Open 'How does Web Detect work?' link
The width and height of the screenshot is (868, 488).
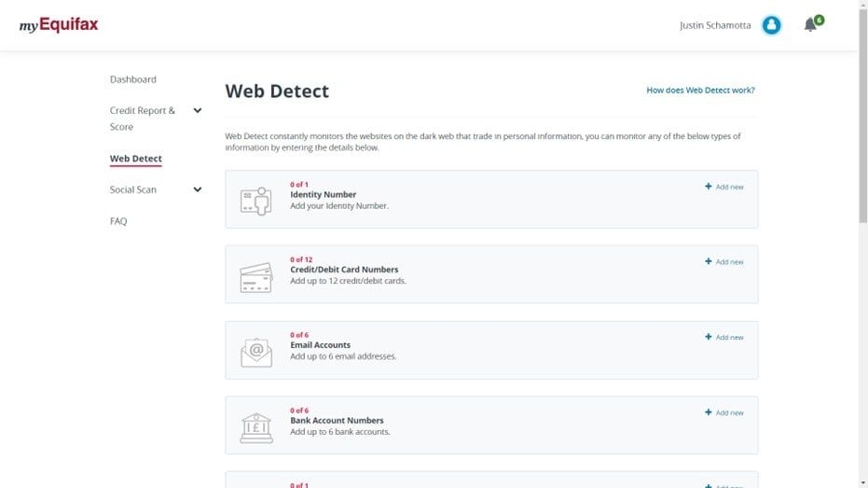pos(700,91)
